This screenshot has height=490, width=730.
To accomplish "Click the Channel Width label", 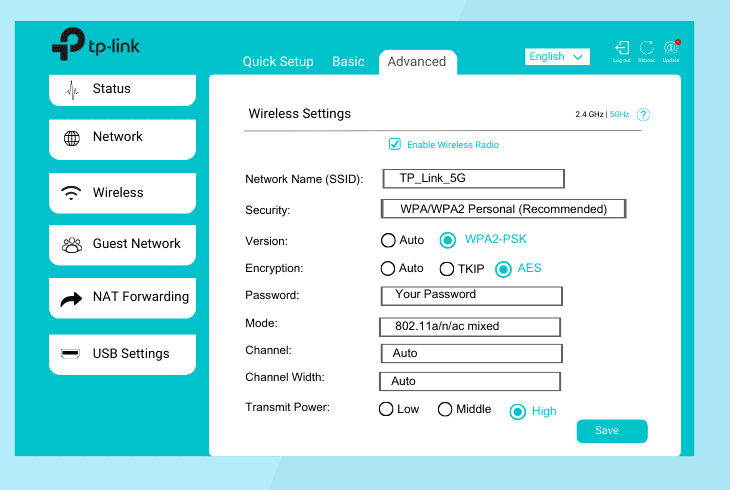I will [x=284, y=377].
